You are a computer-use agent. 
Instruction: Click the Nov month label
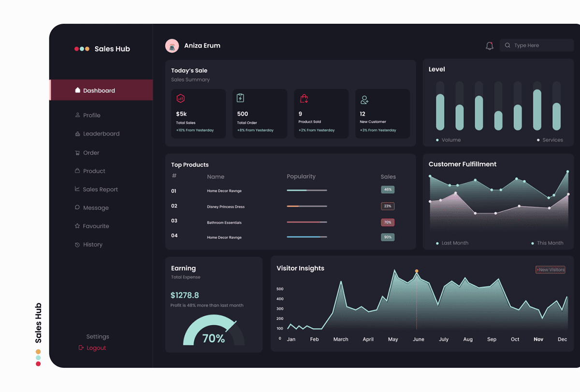point(538,339)
